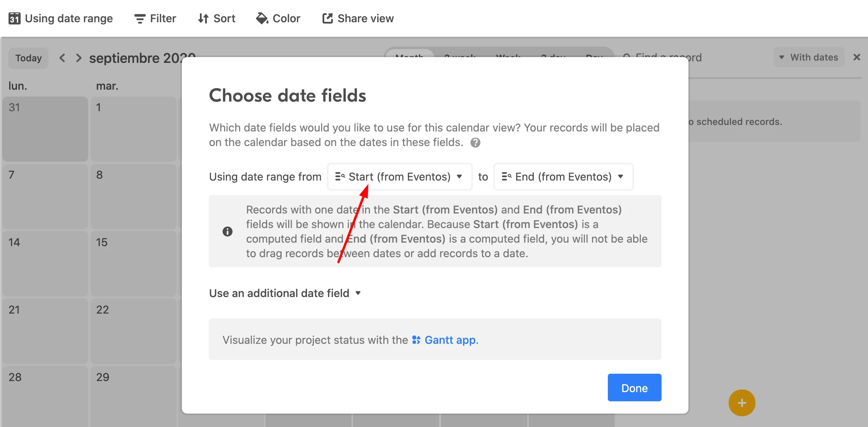Click the Share view icon
868x427 pixels.
[x=327, y=18]
